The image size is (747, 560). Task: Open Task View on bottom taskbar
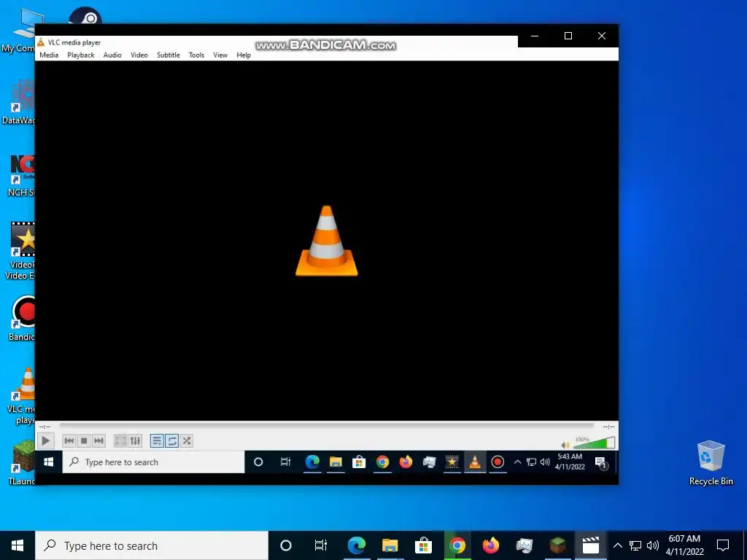tap(321, 545)
